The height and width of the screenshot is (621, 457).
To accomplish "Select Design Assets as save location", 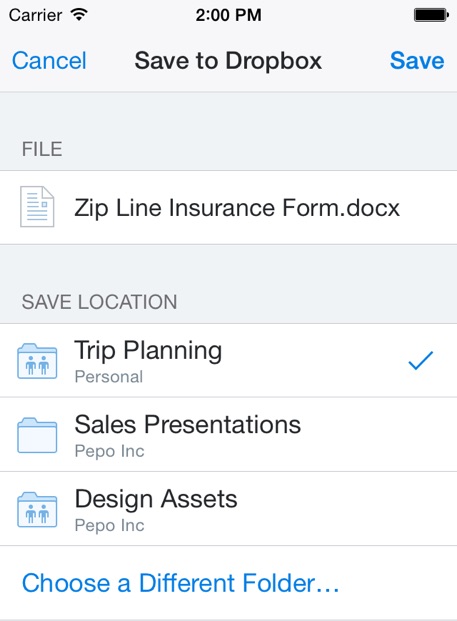I will coord(228,509).
